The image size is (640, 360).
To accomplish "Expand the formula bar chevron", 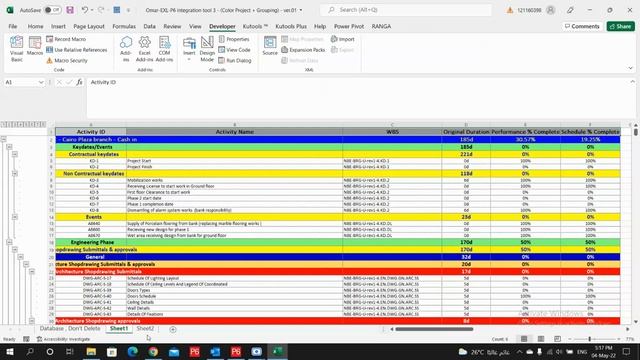I will (632, 82).
